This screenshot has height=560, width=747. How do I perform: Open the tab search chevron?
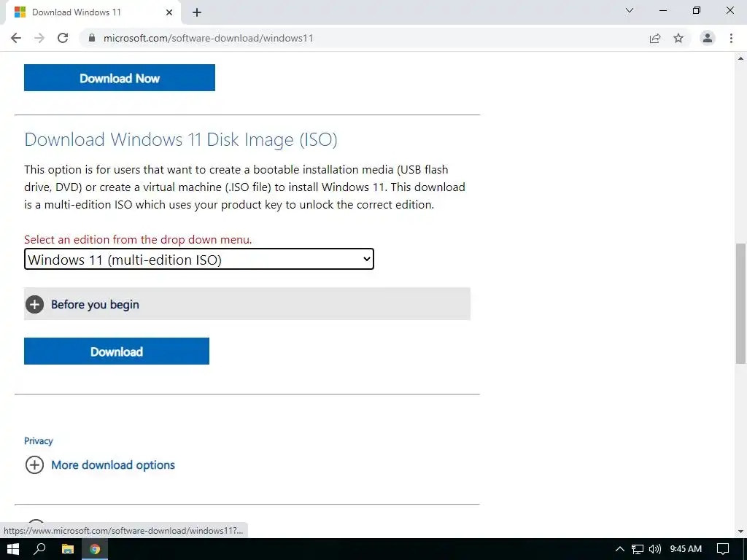point(630,10)
